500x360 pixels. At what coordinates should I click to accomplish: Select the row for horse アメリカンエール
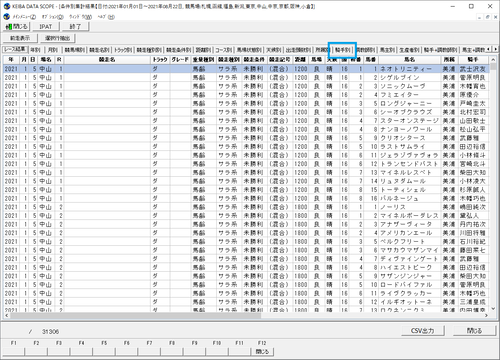tap(246, 233)
